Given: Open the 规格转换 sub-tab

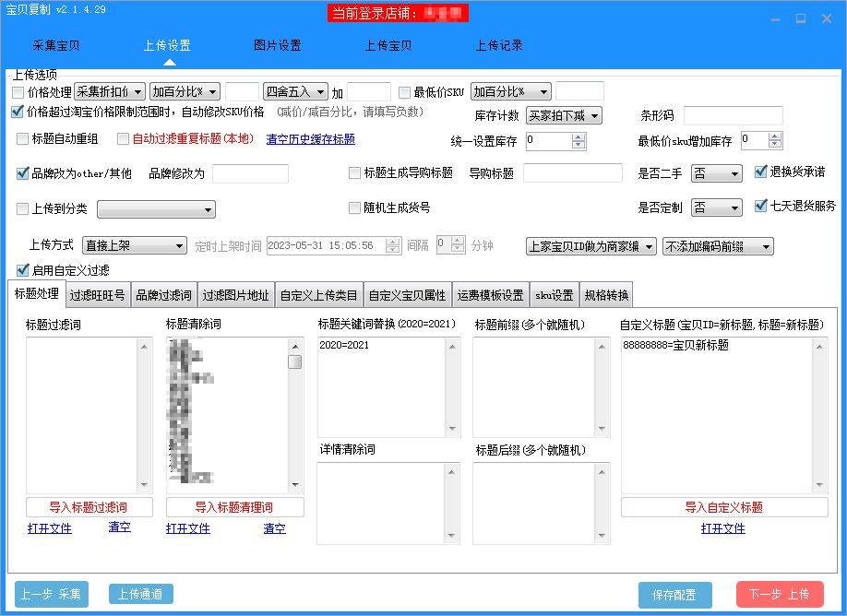Looking at the screenshot, I should [x=606, y=295].
